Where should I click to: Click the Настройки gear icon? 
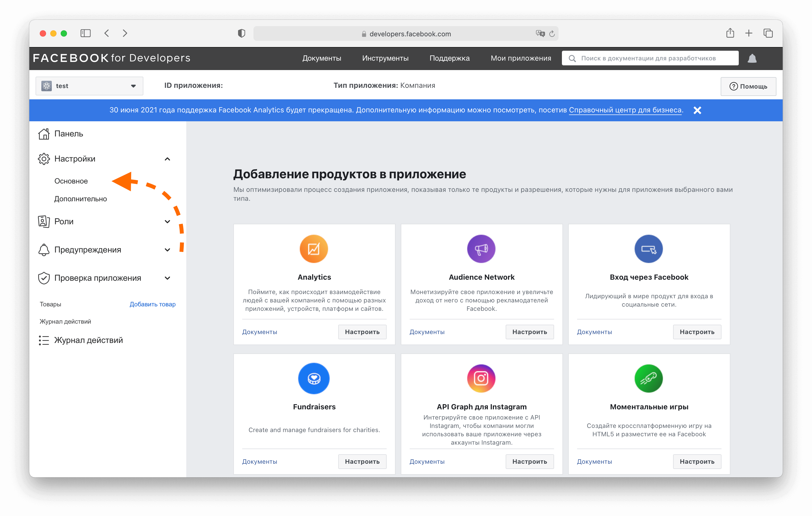(44, 159)
